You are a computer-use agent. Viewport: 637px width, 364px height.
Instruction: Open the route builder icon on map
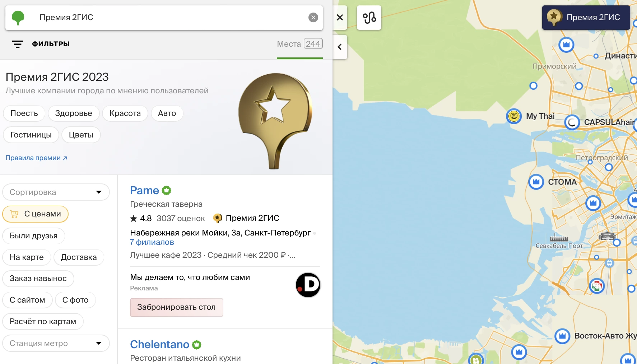pyautogui.click(x=369, y=18)
